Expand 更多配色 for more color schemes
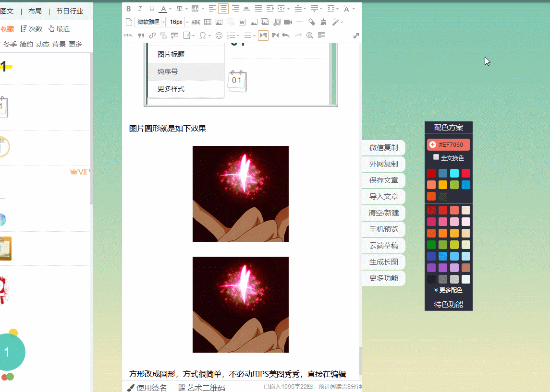 tap(448, 290)
